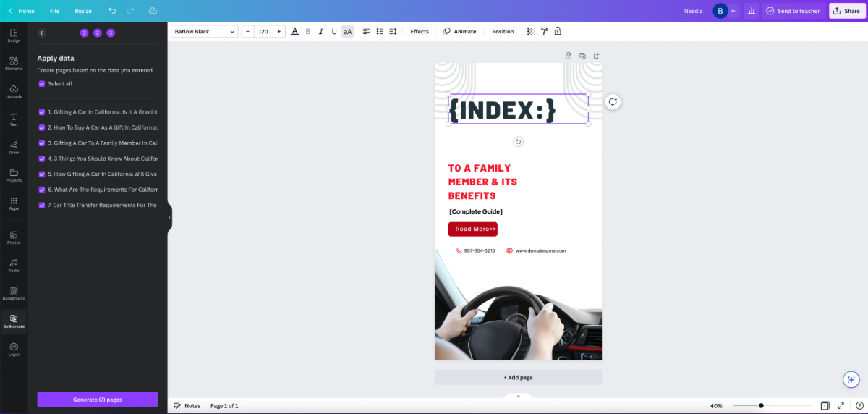Select the Bulk create sidebar item
868x414 pixels.
14,321
